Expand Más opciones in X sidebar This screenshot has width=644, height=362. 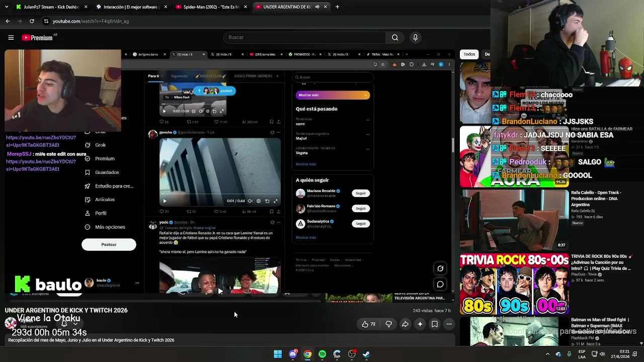click(x=105, y=227)
